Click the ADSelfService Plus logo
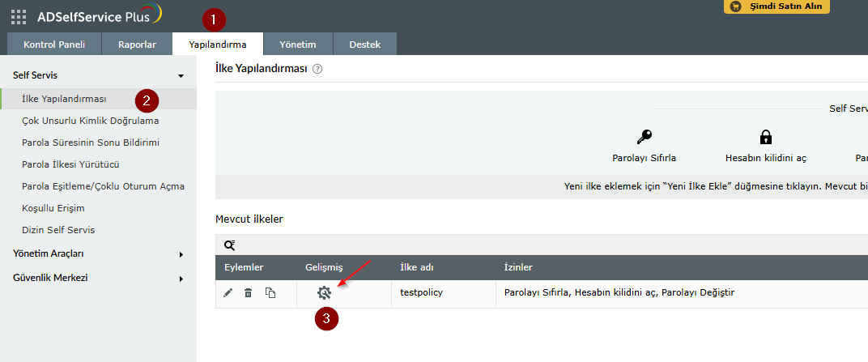868x362 pixels. click(100, 15)
